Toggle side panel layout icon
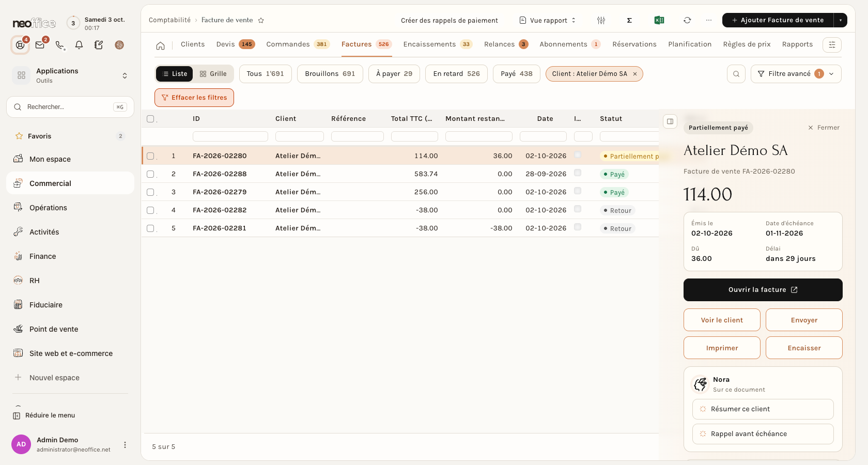The image size is (868, 465). [670, 121]
